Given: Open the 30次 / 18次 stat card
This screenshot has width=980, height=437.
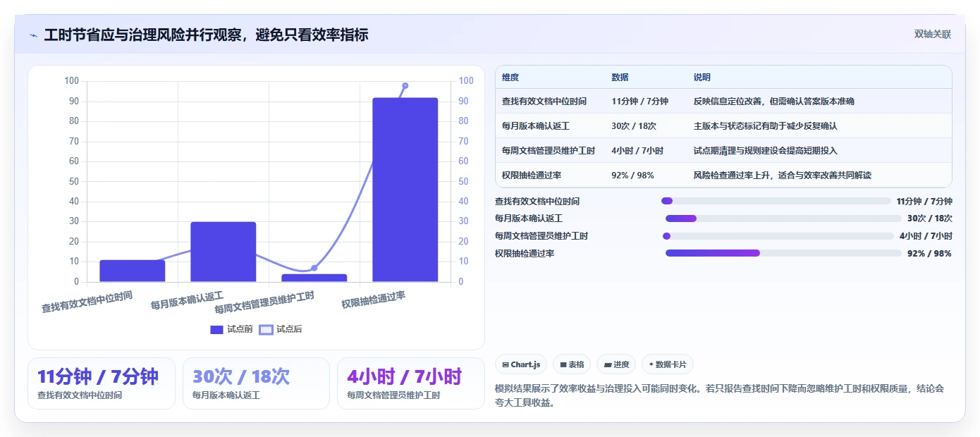Looking at the screenshot, I should 256,383.
